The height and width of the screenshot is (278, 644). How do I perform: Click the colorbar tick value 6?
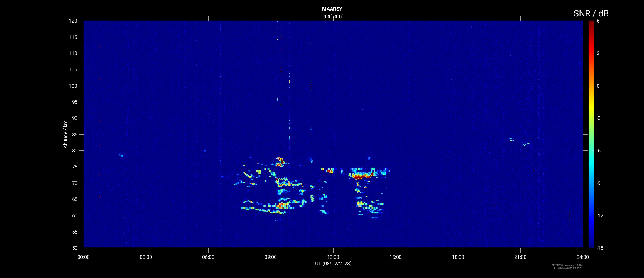tap(598, 21)
